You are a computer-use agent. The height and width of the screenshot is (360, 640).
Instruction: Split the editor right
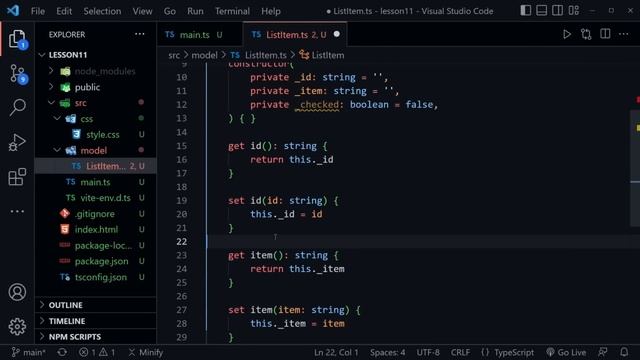(605, 34)
